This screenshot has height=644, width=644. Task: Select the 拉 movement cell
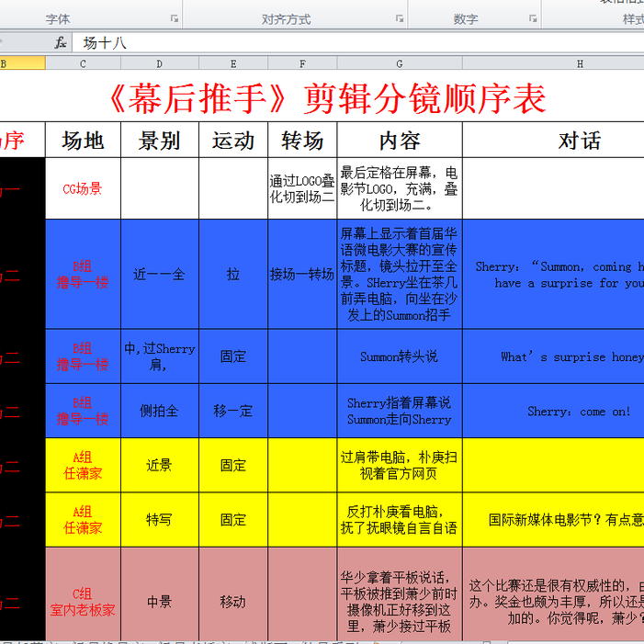pyautogui.click(x=233, y=274)
